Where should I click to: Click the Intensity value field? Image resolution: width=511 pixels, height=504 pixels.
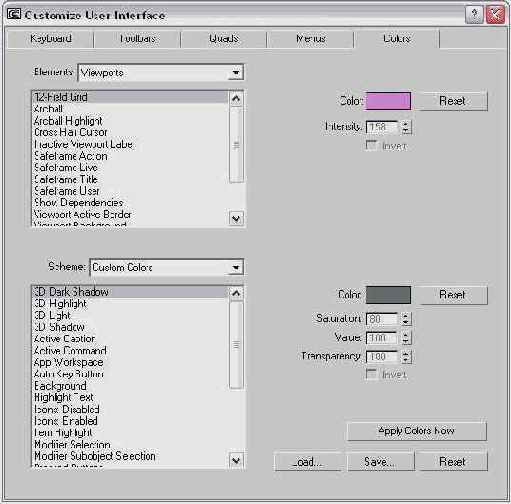(x=382, y=127)
